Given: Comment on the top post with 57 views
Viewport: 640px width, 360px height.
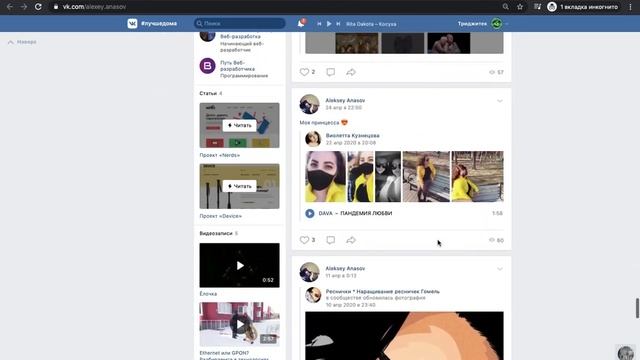Looking at the screenshot, I should [x=331, y=72].
